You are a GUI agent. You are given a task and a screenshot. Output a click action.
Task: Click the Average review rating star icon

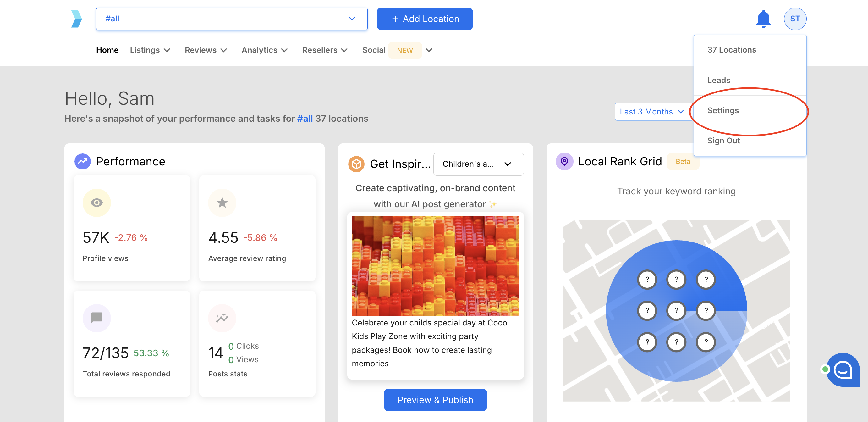[222, 203]
